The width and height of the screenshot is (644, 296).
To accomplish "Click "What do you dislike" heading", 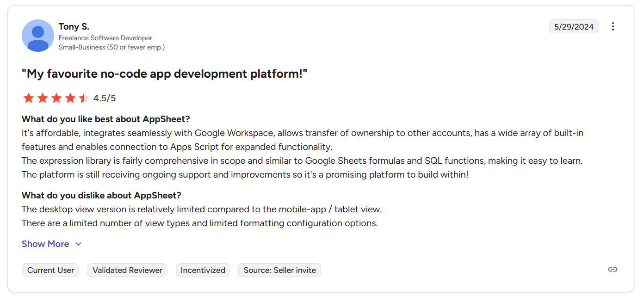I will coord(101,195).
